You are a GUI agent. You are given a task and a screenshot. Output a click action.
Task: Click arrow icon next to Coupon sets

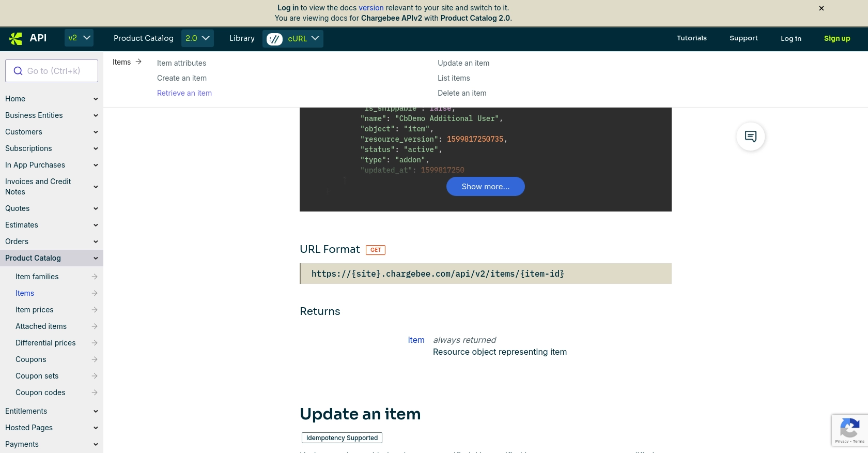95,376
